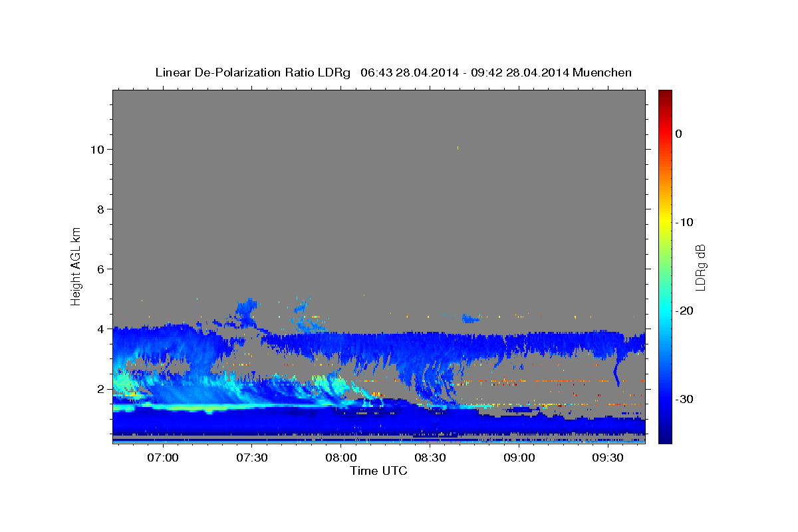The height and width of the screenshot is (532, 798).
Task: Click the '6' height tick label
Action: [x=102, y=269]
